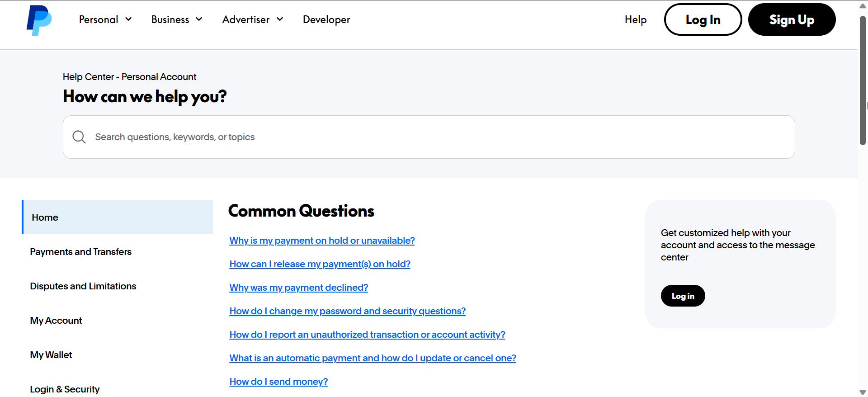The height and width of the screenshot is (397, 868).
Task: Select Payments and Transfers in sidebar
Action: tap(81, 252)
